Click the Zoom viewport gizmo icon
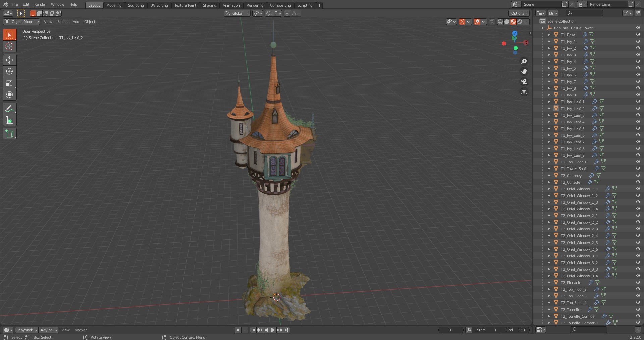644x340 pixels. (x=524, y=61)
